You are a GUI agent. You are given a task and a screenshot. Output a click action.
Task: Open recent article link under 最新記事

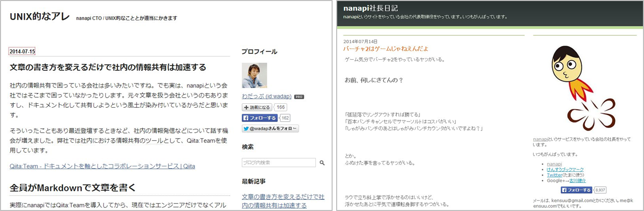click(x=283, y=201)
